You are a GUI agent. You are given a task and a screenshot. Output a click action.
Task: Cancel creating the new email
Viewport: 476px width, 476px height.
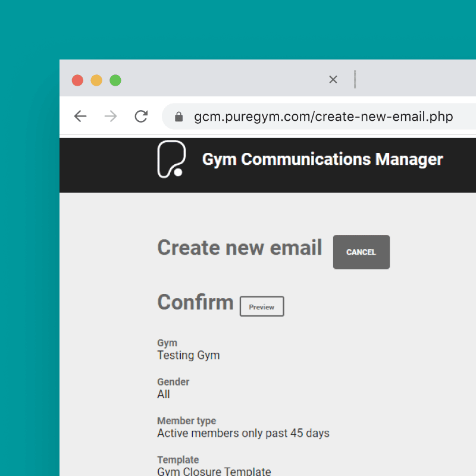point(361,252)
